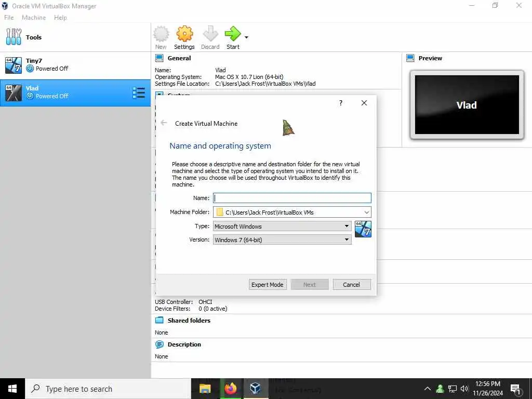Click the wizard back arrow

pyautogui.click(x=164, y=123)
